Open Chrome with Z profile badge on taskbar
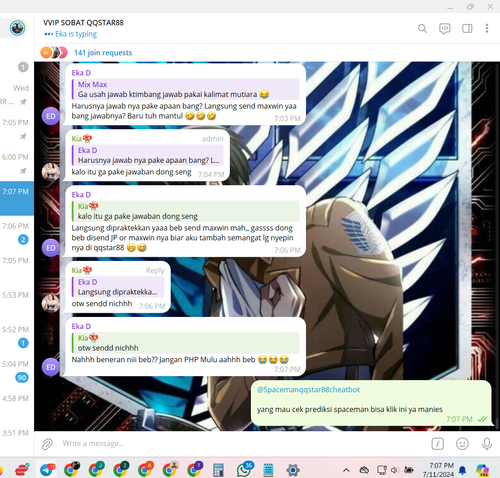500x478 pixels. point(121,470)
